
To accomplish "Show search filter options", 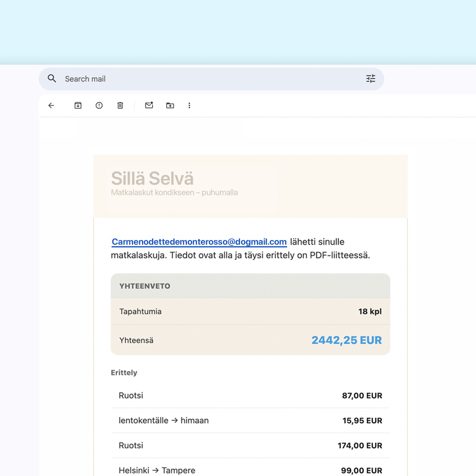I will pos(371,79).
